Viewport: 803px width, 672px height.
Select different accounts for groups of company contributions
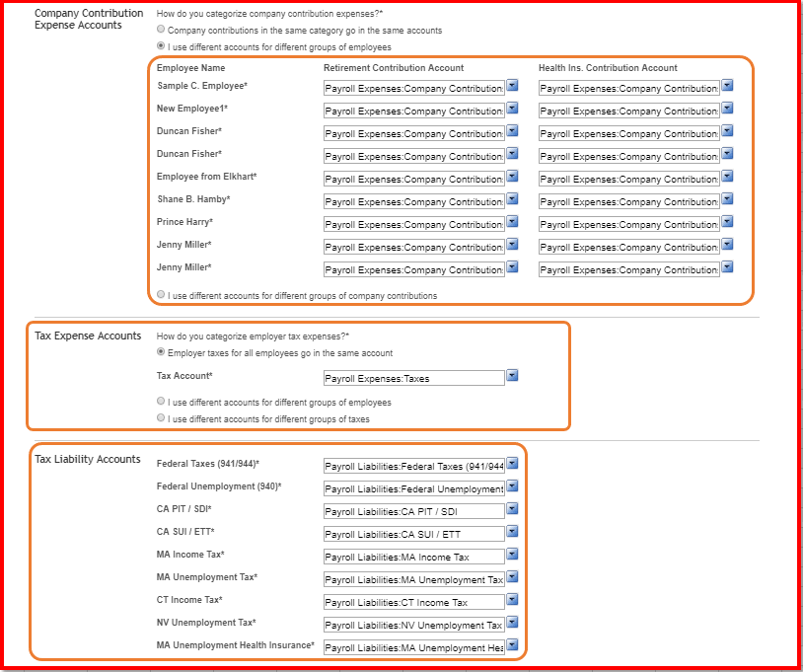tap(159, 293)
